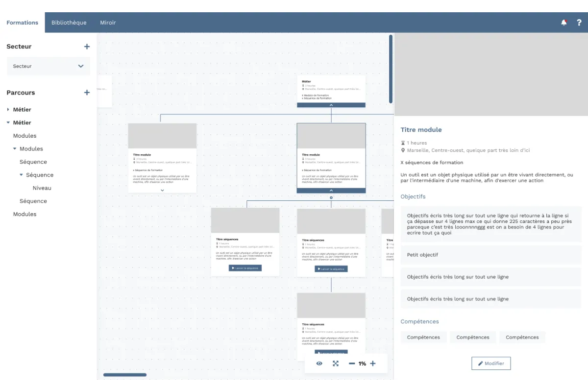Select the fit-to-screen icon near the zoom controls
The height and width of the screenshot is (392, 588).
(335, 363)
